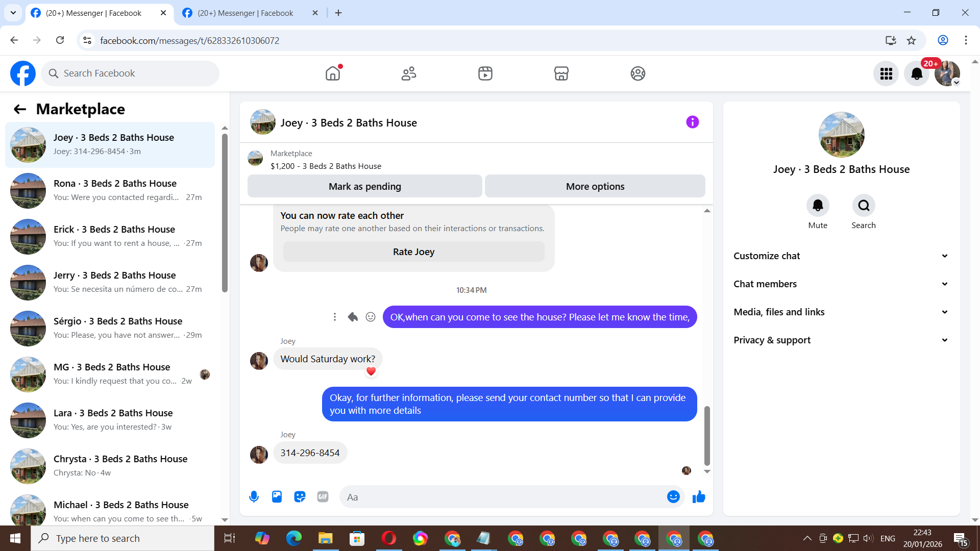Click the Aa message input box
The image size is (980, 551).
503,497
